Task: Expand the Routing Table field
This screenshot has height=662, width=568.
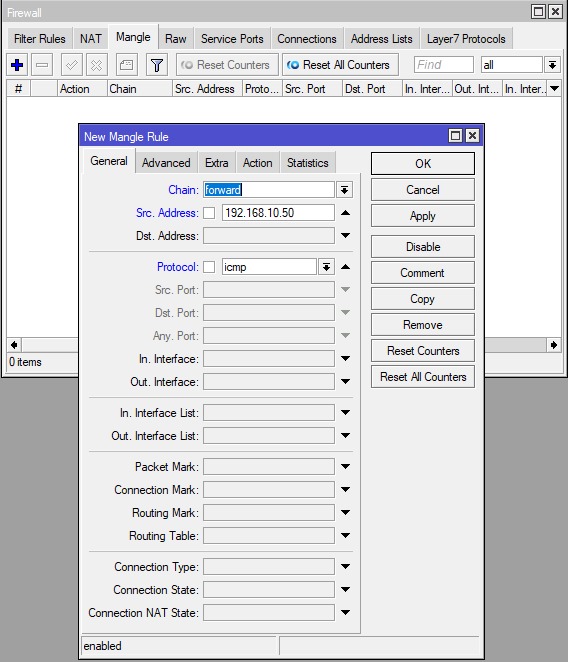Action: (x=345, y=535)
